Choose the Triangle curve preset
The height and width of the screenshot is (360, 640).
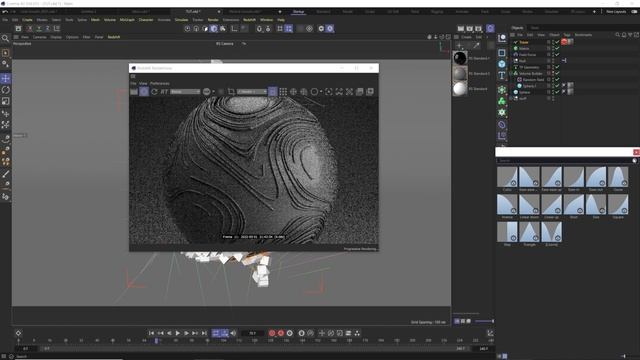[529, 232]
